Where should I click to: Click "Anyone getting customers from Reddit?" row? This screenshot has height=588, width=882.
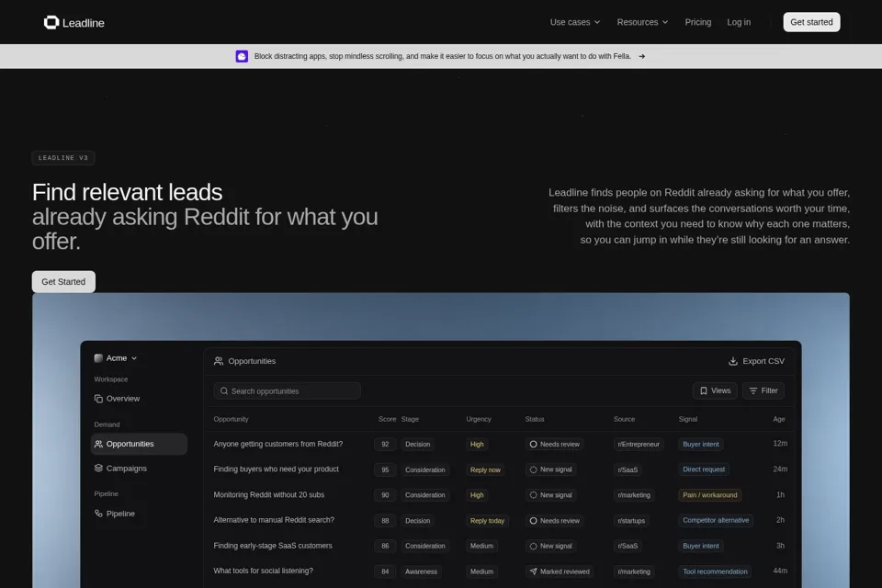500,444
